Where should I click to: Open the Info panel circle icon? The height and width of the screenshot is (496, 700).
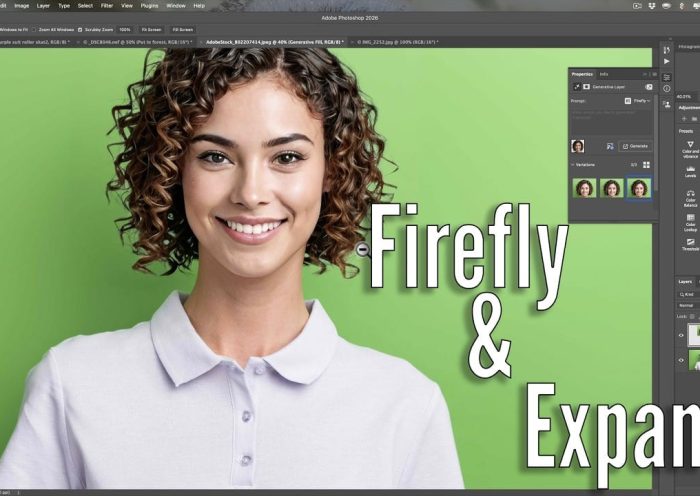pos(667,88)
